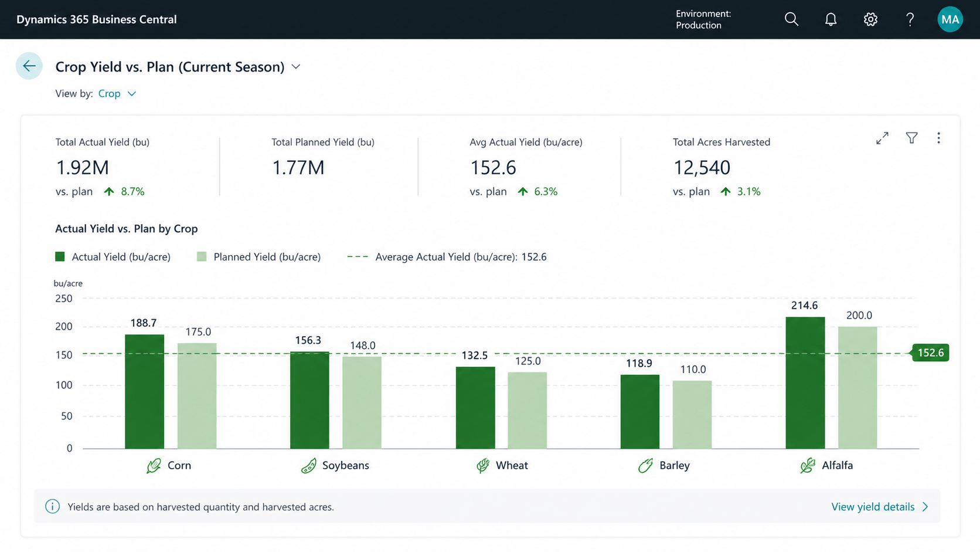The width and height of the screenshot is (980, 552).
Task: Click the chevron beside View yield details
Action: pos(925,507)
